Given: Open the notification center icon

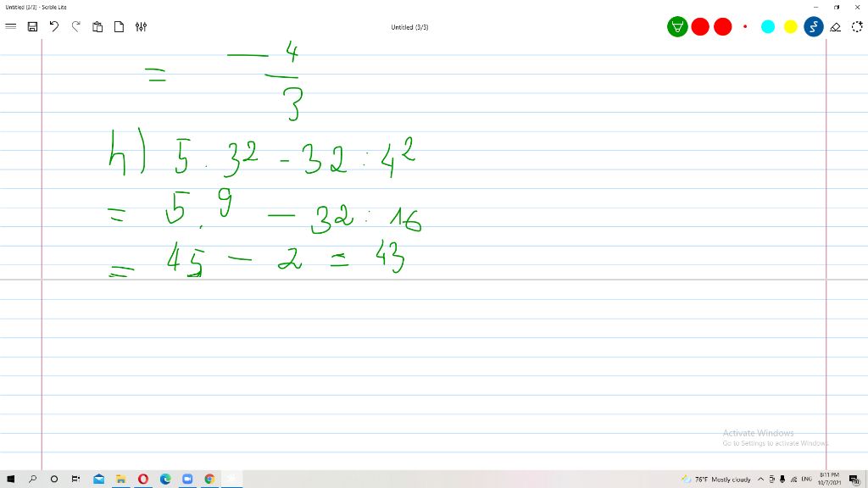Looking at the screenshot, I should pyautogui.click(x=854, y=480).
